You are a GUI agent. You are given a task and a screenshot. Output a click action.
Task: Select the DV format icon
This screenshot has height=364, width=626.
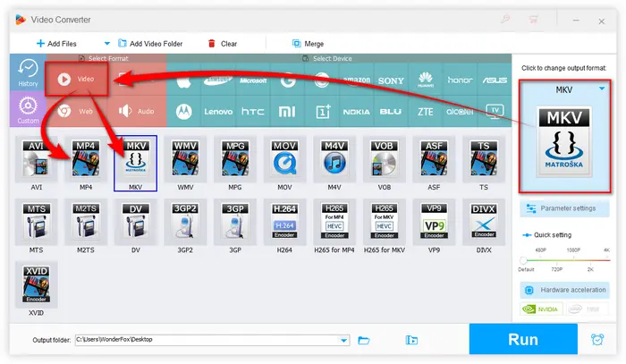click(x=135, y=222)
